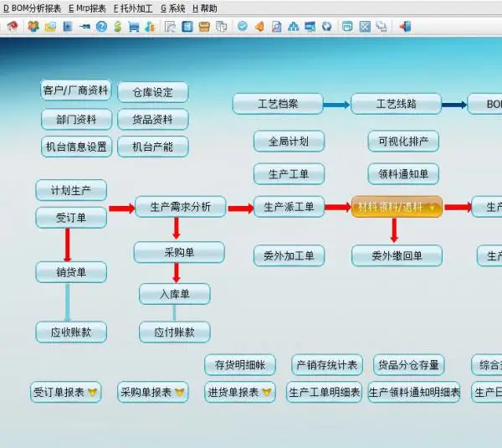Open the people group icon in toolbar
This screenshot has height=448, width=502.
(33, 26)
